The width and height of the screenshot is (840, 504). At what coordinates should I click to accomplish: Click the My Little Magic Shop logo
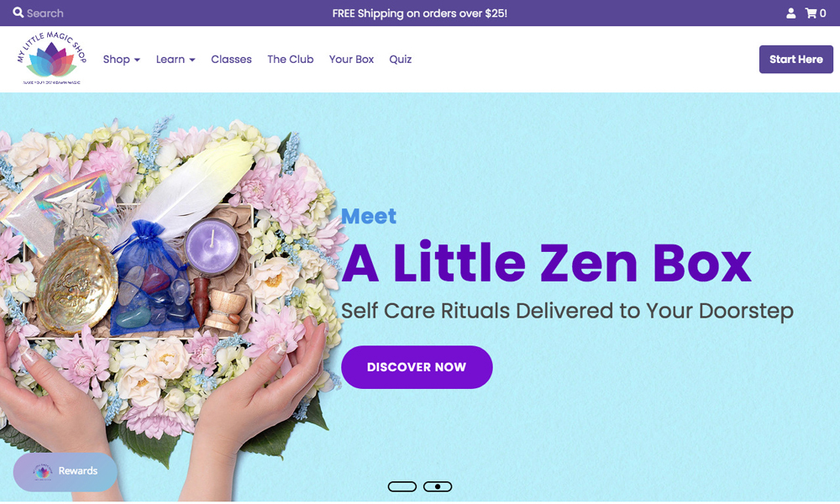click(x=51, y=59)
